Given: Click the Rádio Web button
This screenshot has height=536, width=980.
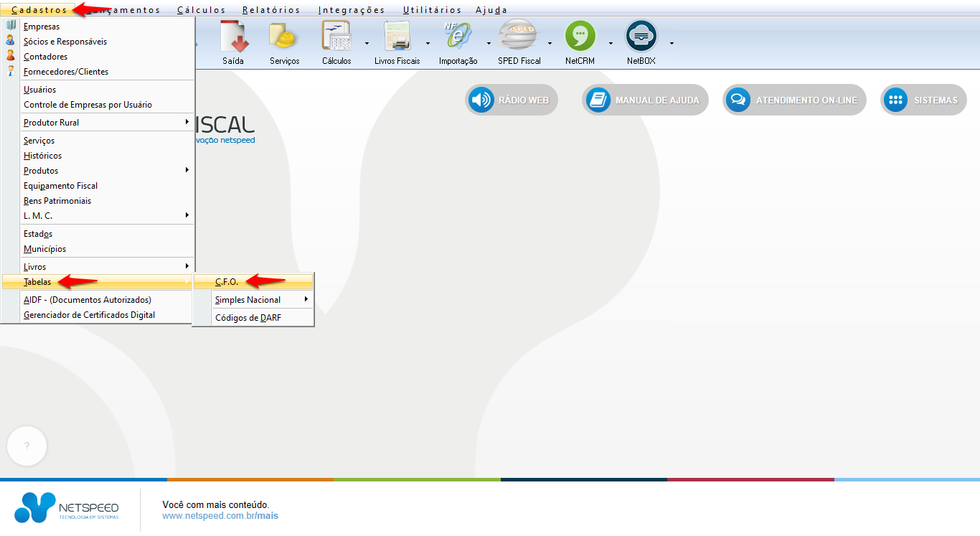Looking at the screenshot, I should tap(511, 100).
